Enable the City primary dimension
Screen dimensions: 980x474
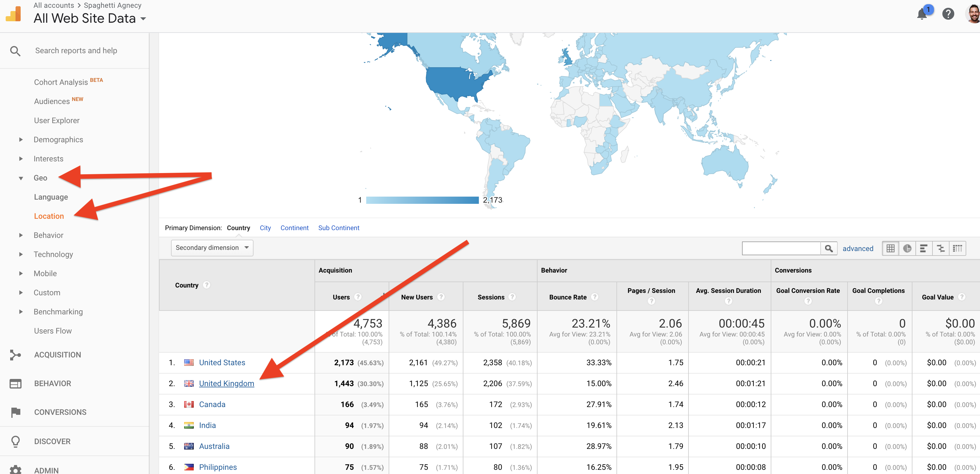265,227
